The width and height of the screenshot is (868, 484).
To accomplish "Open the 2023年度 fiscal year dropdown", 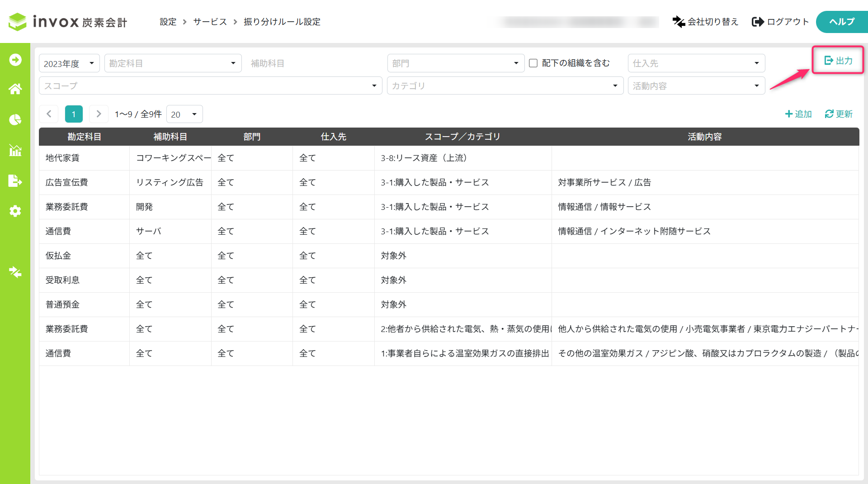I will click(69, 63).
